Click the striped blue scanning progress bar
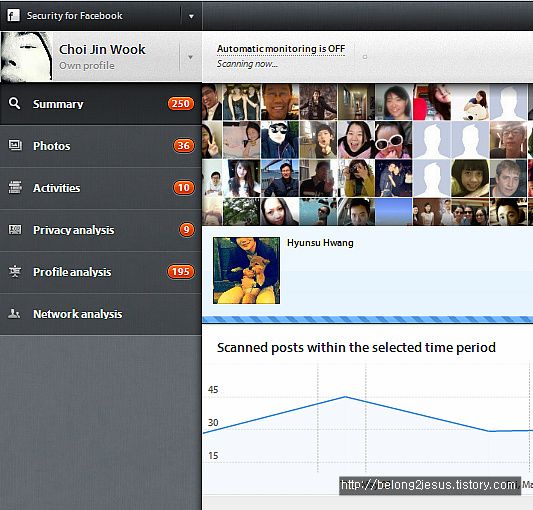 pos(367,320)
